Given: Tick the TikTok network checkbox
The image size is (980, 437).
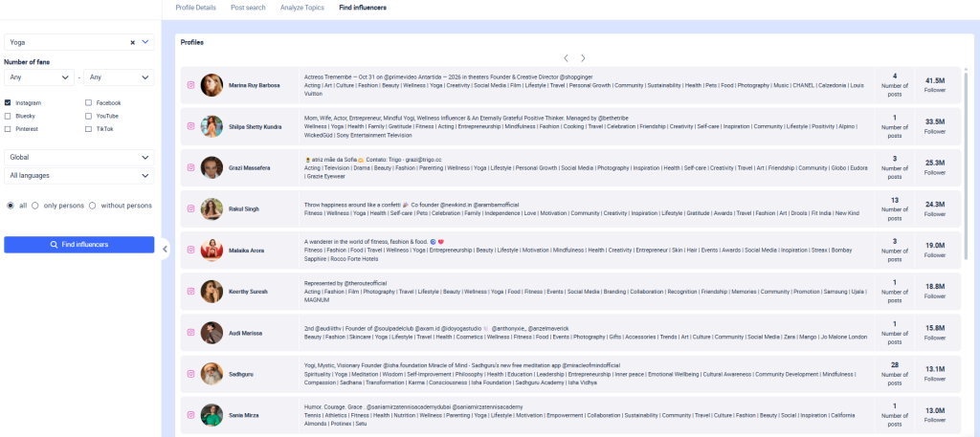Looking at the screenshot, I should 89,128.
